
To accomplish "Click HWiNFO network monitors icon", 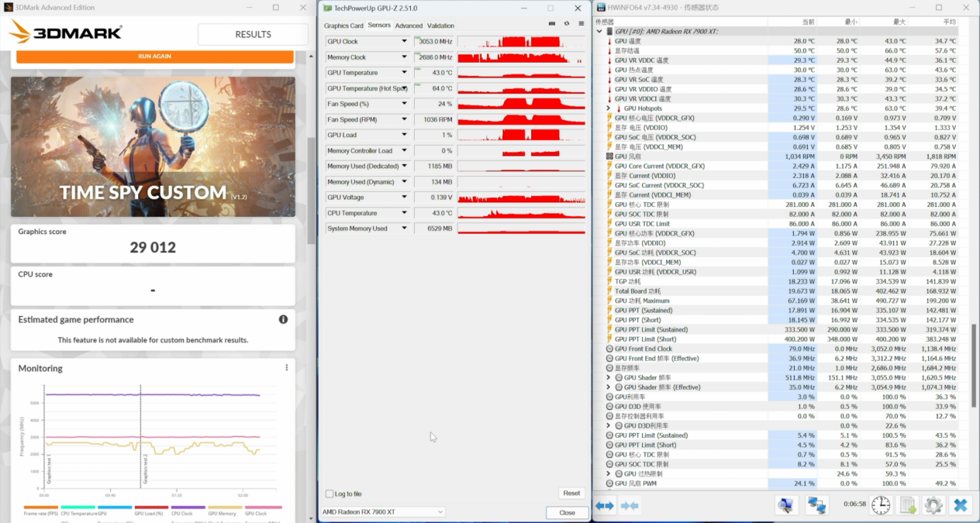I will pyautogui.click(x=816, y=505).
